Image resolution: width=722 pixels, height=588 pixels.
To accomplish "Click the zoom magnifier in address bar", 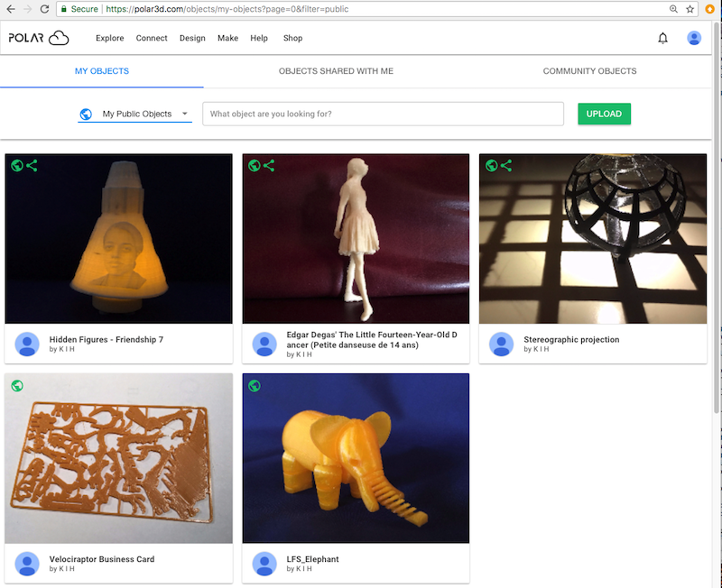I will click(673, 9).
